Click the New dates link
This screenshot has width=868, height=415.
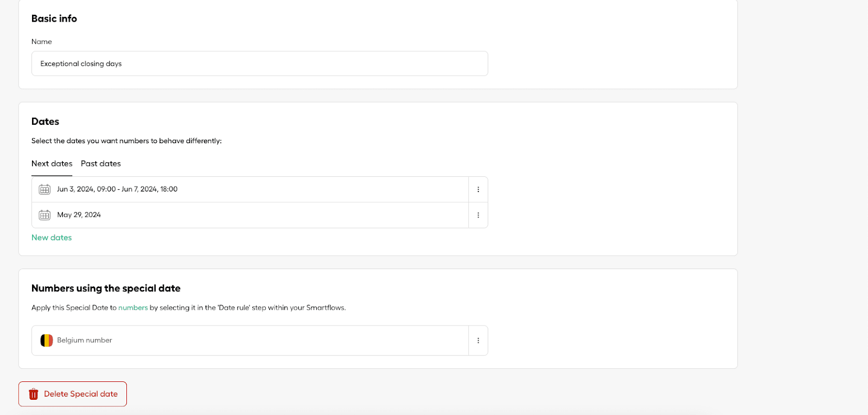click(52, 238)
